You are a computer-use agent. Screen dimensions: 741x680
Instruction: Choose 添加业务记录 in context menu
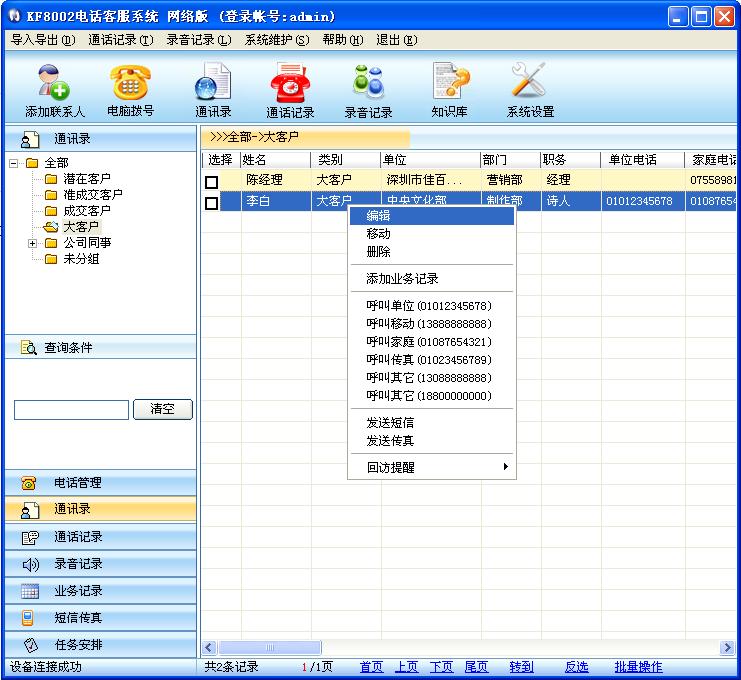pos(432,279)
